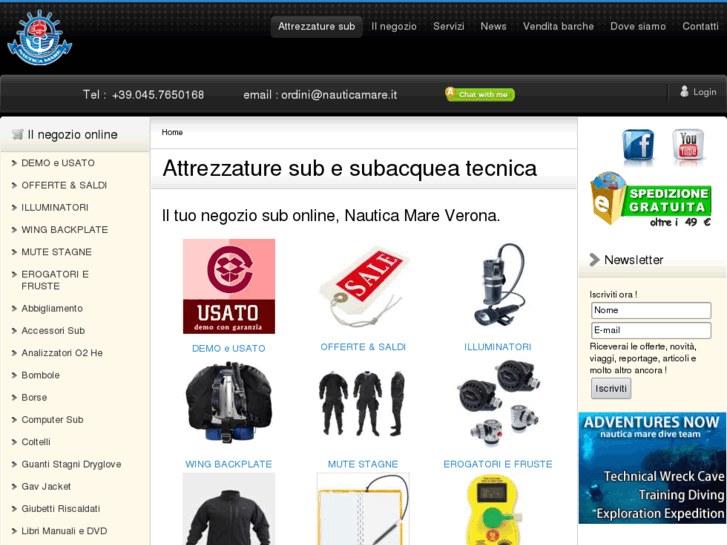
Task: Open Abbigliamento category in sidebar
Action: coord(52,308)
